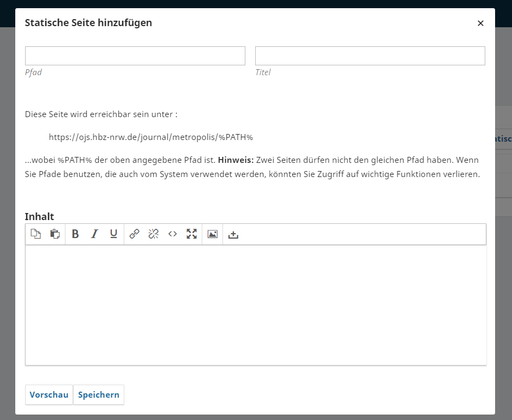Viewport: 512px width, 420px height.
Task: Toggle underline formatting
Action: click(113, 234)
